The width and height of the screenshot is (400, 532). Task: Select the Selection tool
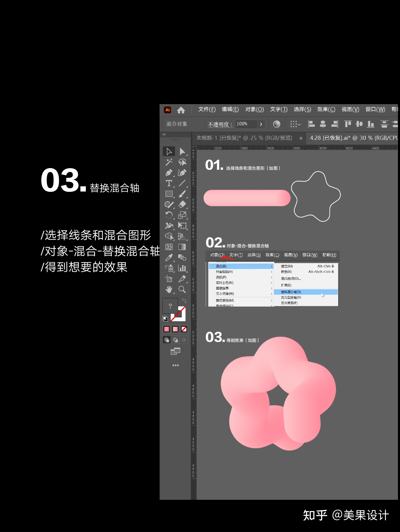(169, 151)
